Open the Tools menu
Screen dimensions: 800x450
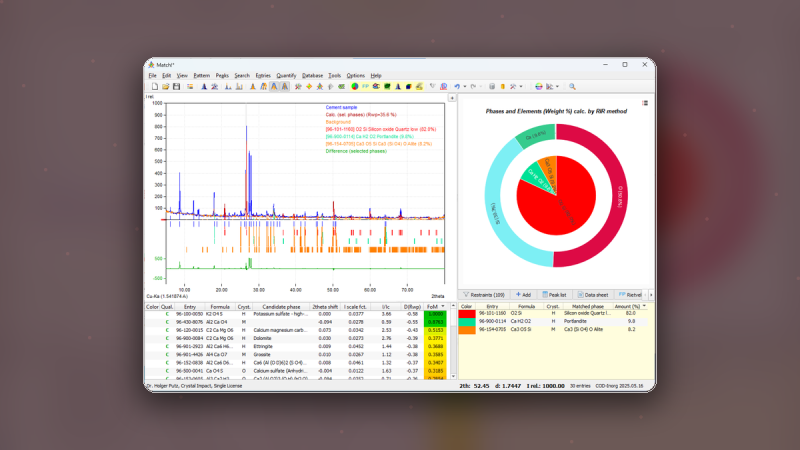334,76
